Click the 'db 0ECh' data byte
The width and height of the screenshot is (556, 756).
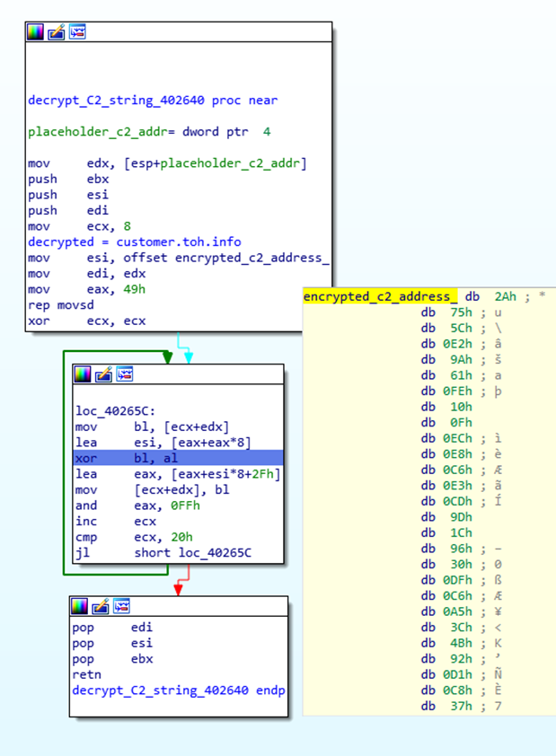click(x=461, y=438)
